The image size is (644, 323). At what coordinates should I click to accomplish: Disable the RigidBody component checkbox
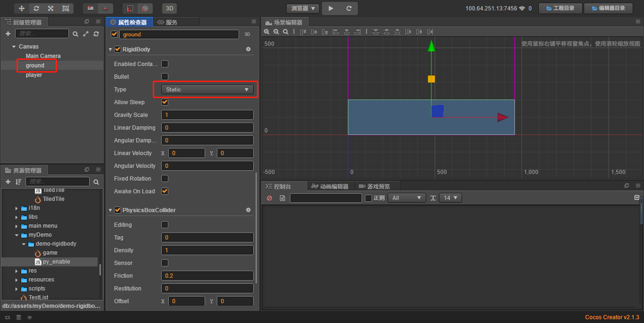tap(118, 49)
